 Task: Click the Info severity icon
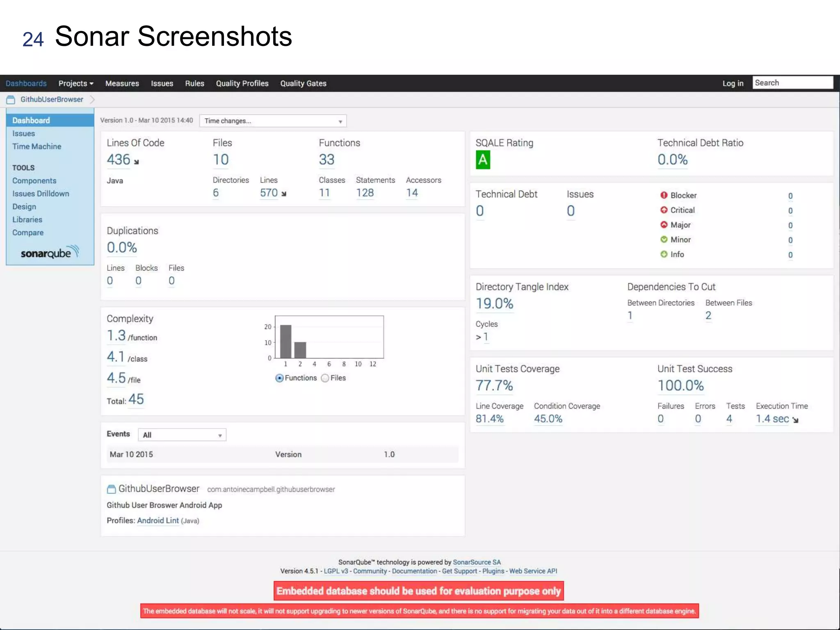(664, 254)
